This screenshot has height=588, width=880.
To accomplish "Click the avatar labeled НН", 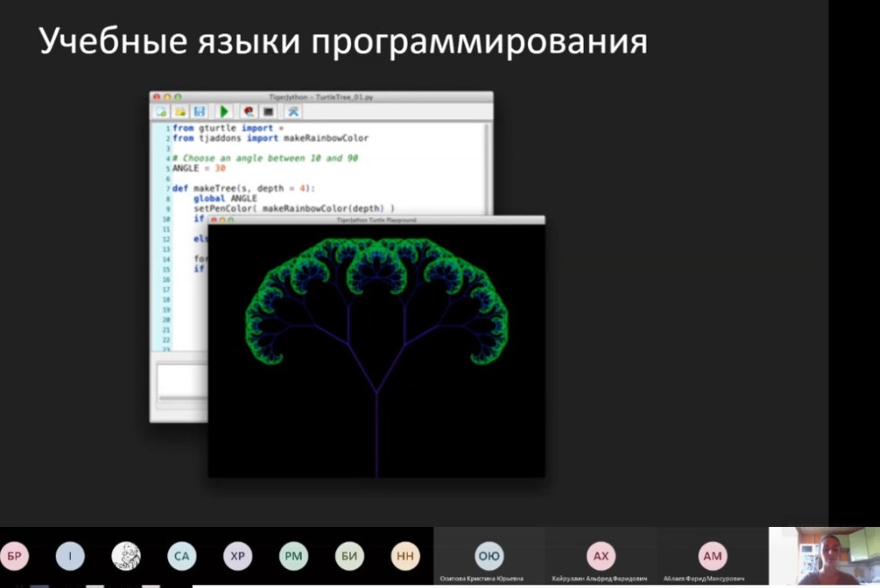I will click(x=405, y=556).
